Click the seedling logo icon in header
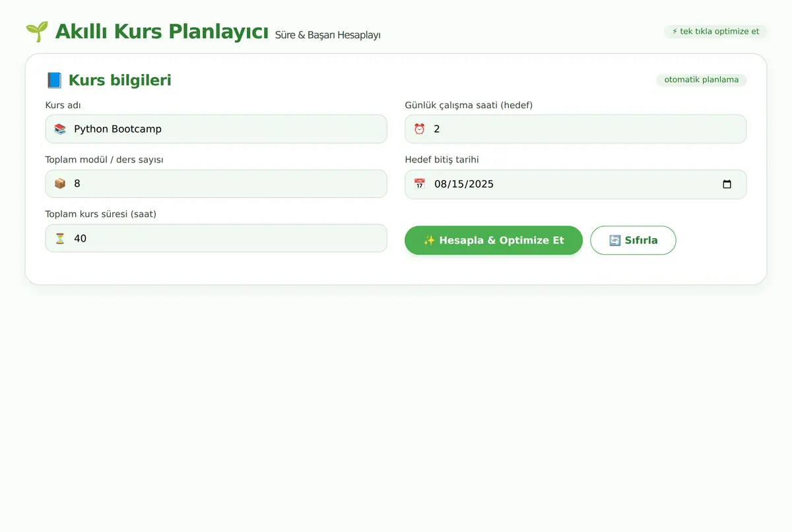The height and width of the screenshot is (532, 792). [37, 32]
